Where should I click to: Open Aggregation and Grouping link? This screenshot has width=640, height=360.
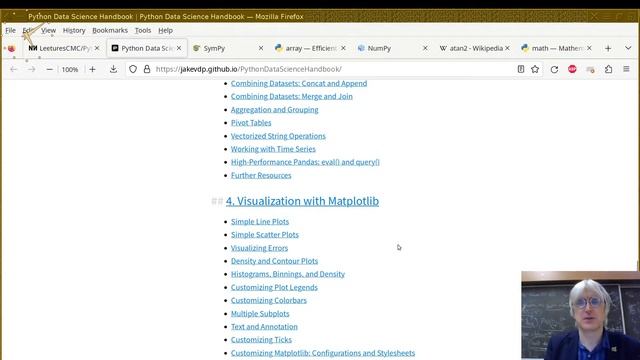274,109
